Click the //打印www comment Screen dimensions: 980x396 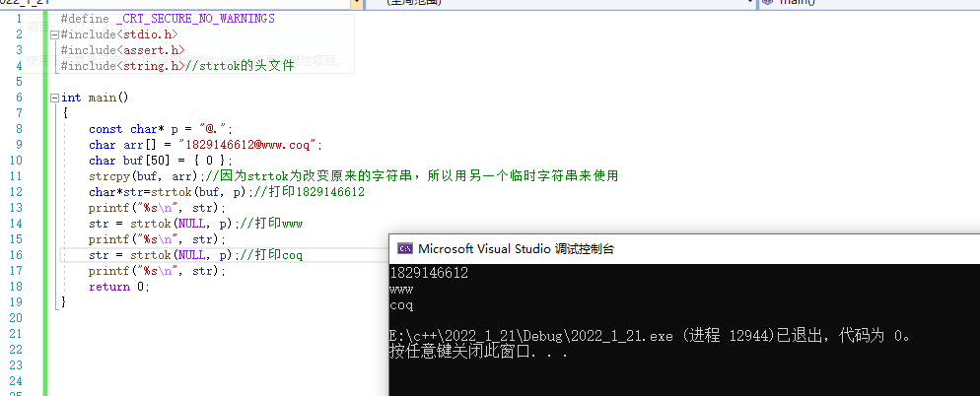click(x=269, y=224)
